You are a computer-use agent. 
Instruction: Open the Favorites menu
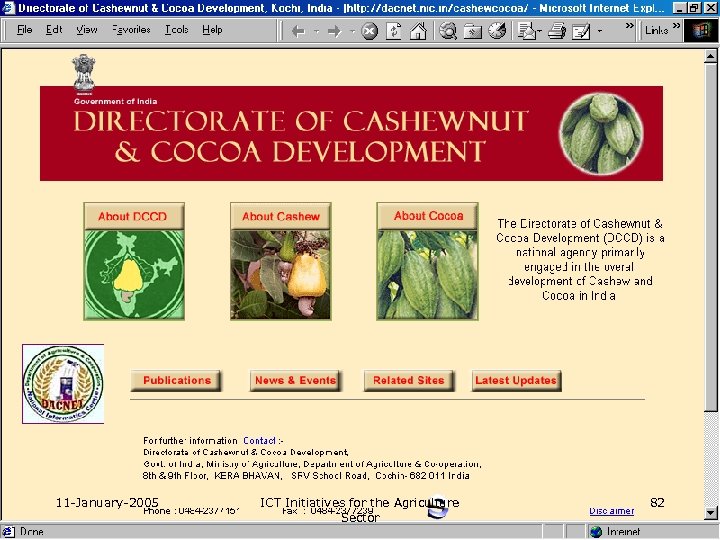click(131, 30)
